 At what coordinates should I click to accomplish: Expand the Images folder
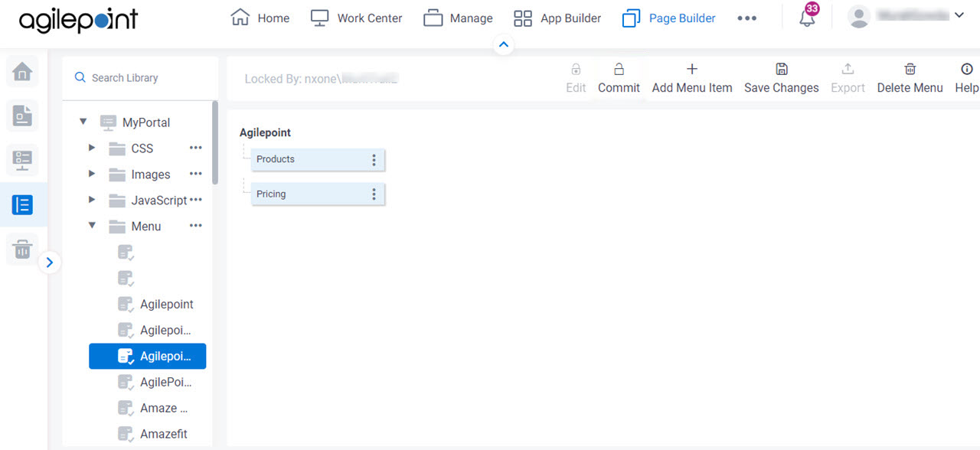92,174
